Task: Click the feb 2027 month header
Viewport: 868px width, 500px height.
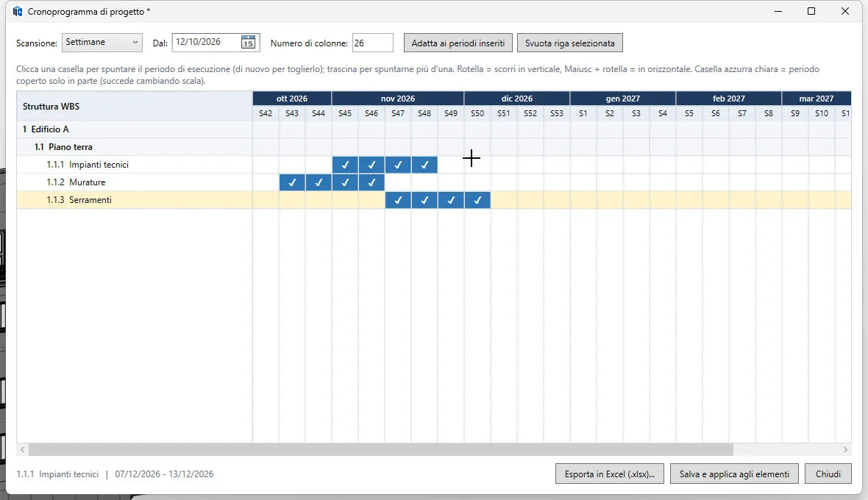Action: tap(728, 99)
